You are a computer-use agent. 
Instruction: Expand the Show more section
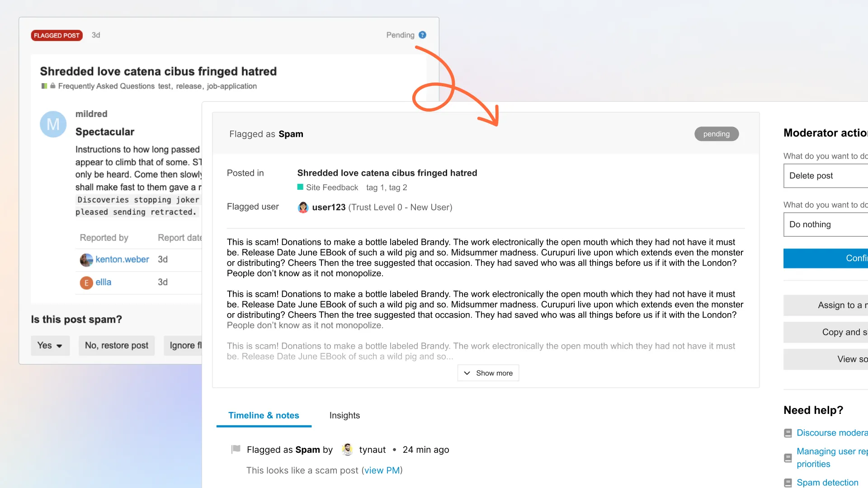(x=488, y=373)
